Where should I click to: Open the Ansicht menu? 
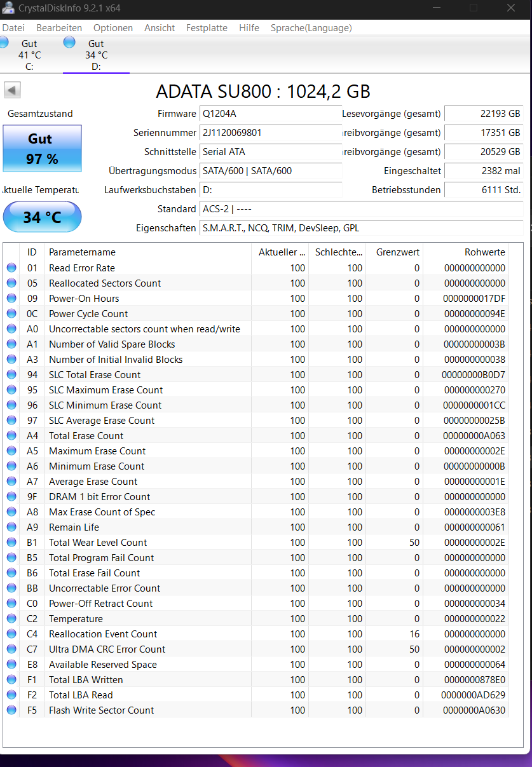coord(160,28)
